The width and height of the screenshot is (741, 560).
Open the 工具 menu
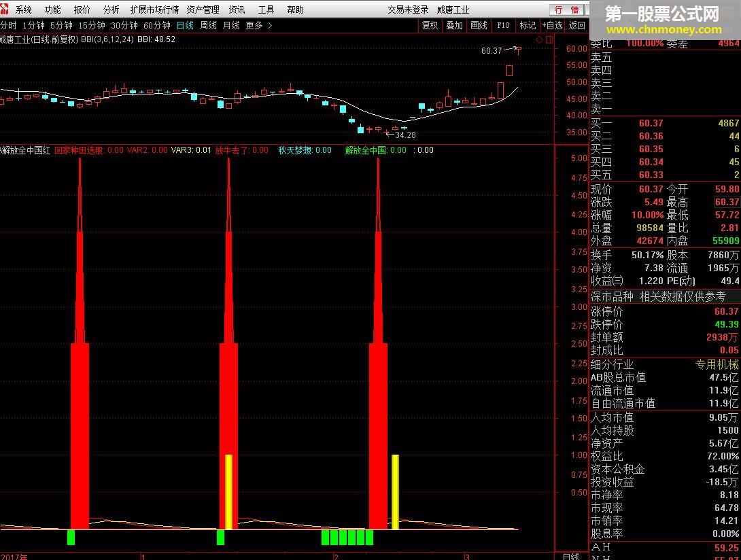point(266,10)
